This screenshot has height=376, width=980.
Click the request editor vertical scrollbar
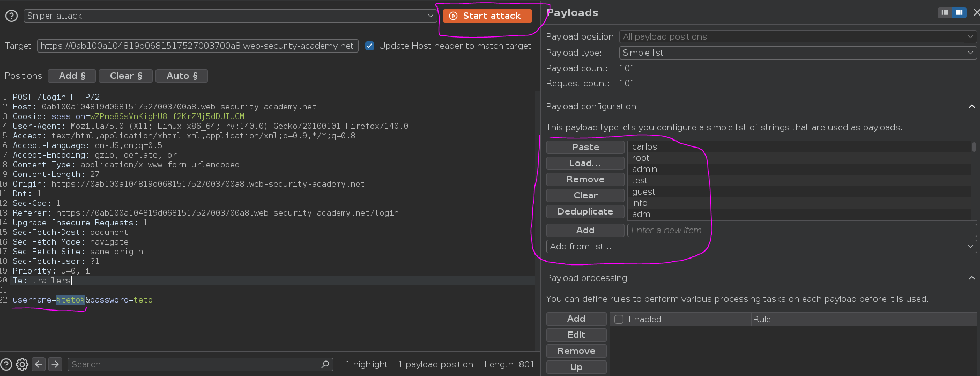pyautogui.click(x=538, y=221)
